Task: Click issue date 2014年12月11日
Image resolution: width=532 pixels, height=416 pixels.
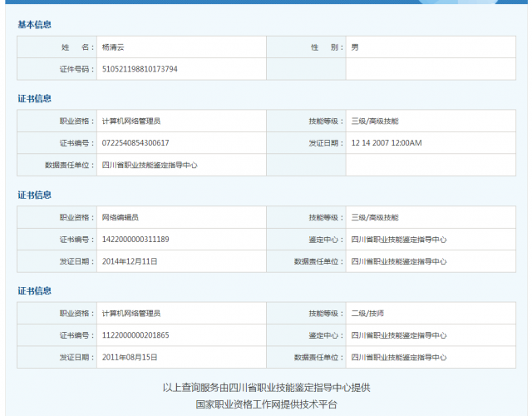Action: [130, 261]
